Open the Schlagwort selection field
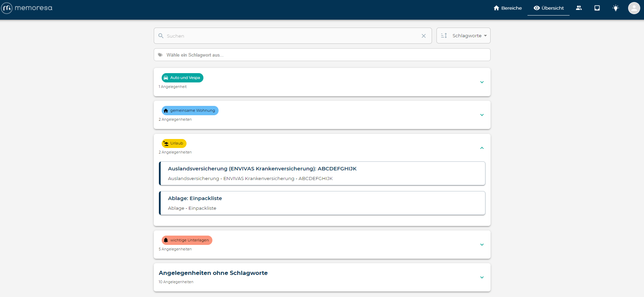Image resolution: width=644 pixels, height=297 pixels. point(322,55)
